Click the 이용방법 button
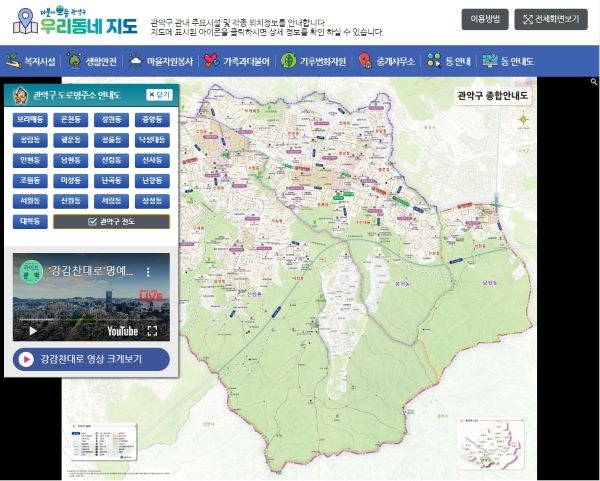 point(484,19)
